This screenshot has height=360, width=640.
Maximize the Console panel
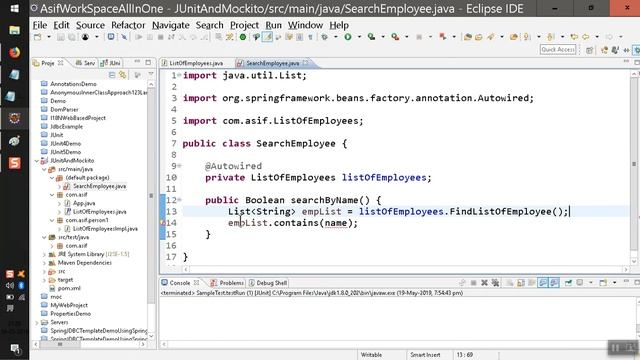[636, 282]
